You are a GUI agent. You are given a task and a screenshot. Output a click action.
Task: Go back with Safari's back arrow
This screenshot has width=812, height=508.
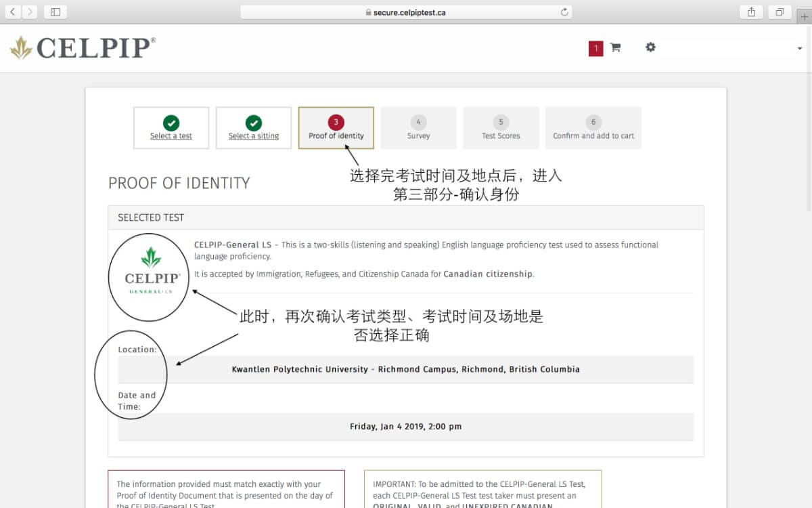[x=13, y=12]
